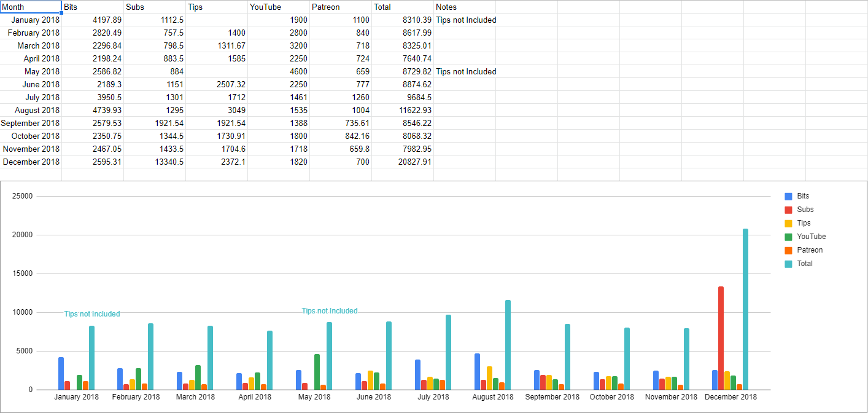Click the October 2018 label on the chart axis
Viewport: 868px width, 413px height.
coord(612,397)
